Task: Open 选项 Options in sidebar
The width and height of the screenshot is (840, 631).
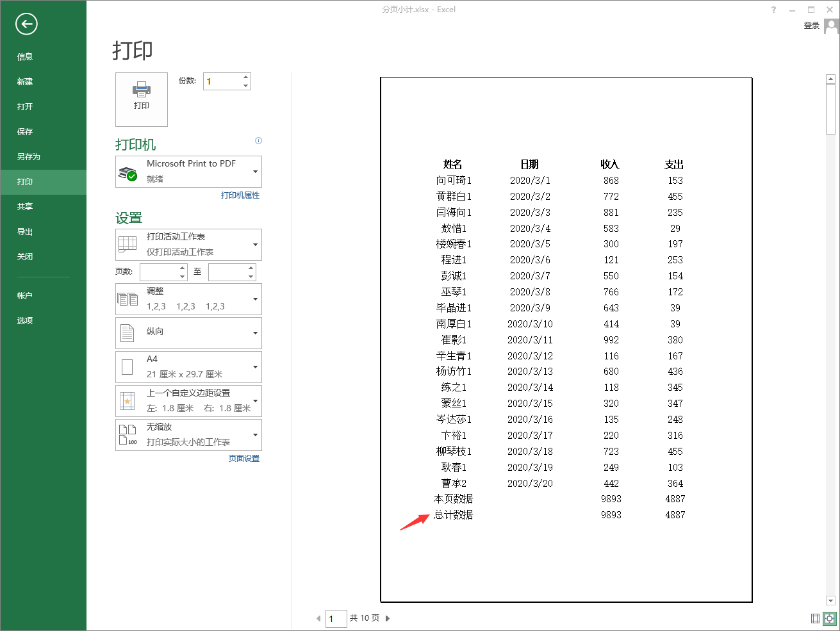Action: point(43,321)
